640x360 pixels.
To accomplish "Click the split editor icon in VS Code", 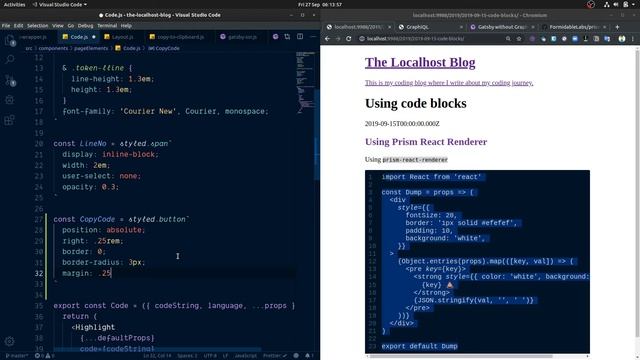I will click(x=300, y=37).
